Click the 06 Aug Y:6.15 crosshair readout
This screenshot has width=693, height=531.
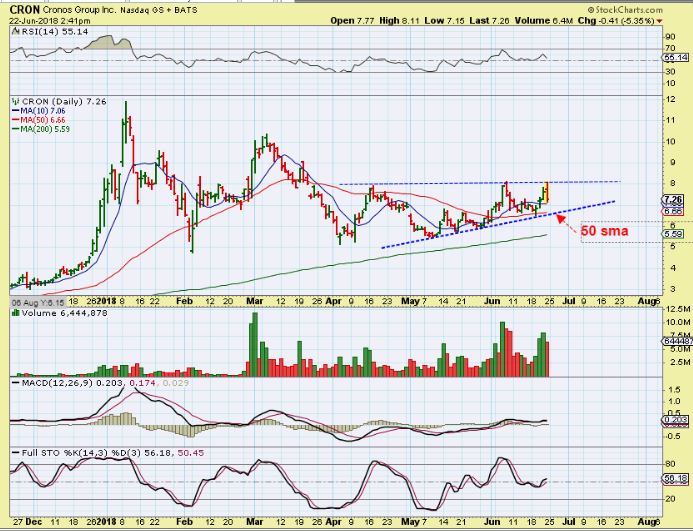(38, 303)
